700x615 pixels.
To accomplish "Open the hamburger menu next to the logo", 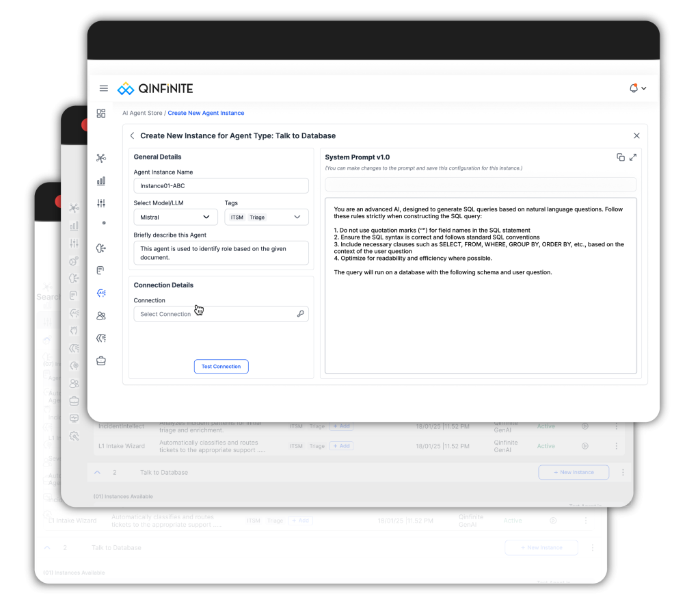I will click(x=103, y=88).
